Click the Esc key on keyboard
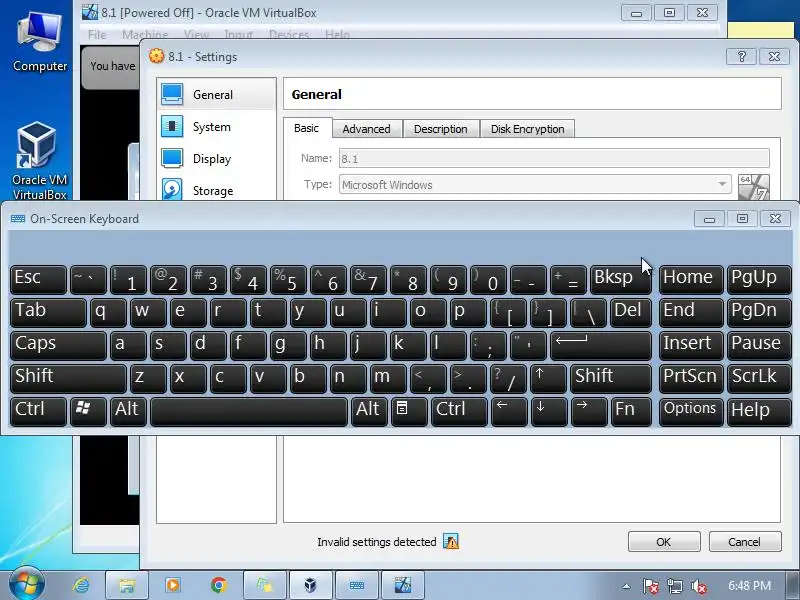 [x=38, y=280]
